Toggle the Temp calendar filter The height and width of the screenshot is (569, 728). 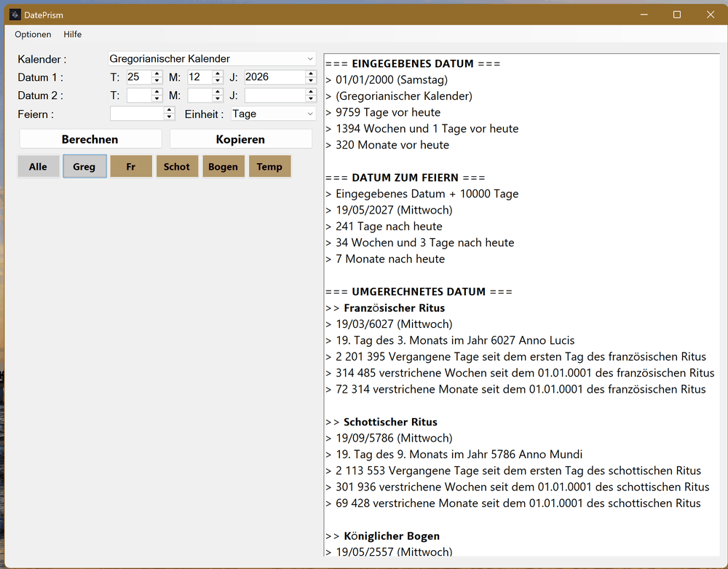click(270, 166)
